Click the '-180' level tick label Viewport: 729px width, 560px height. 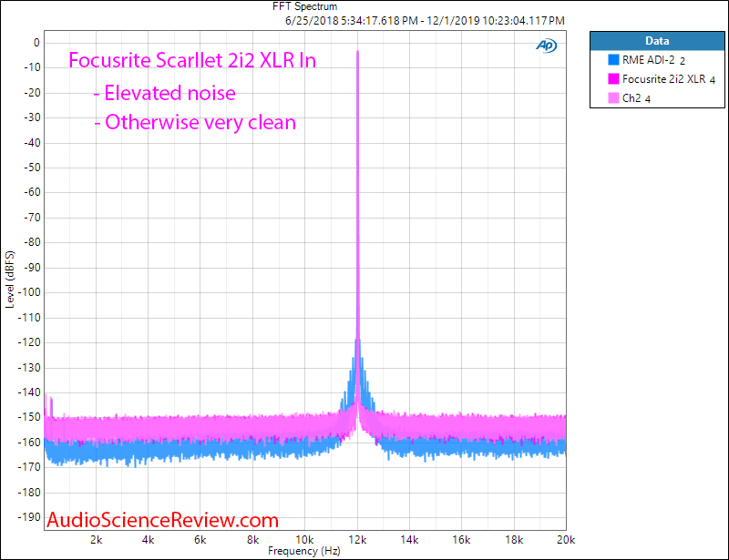pos(30,492)
